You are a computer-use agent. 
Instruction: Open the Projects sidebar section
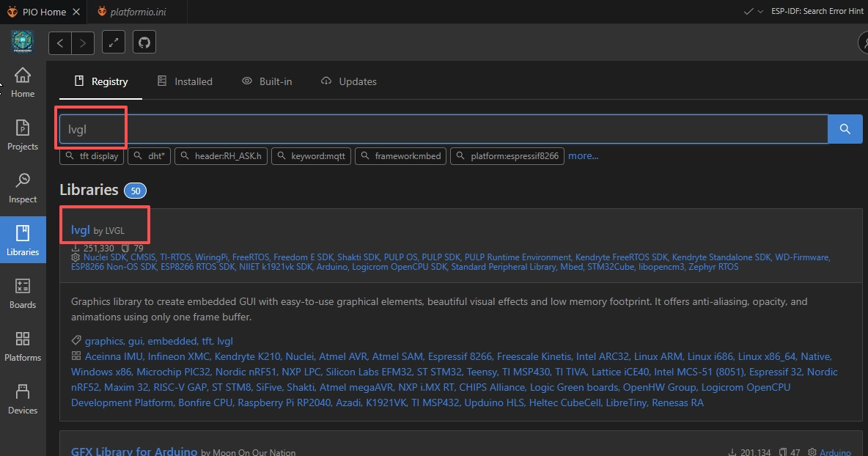(23, 135)
